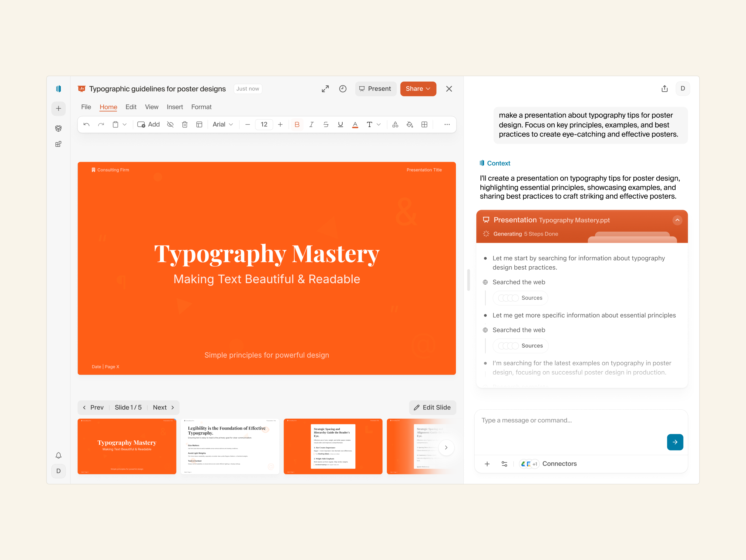Click the undo arrow icon
746x560 pixels.
[x=86, y=125]
